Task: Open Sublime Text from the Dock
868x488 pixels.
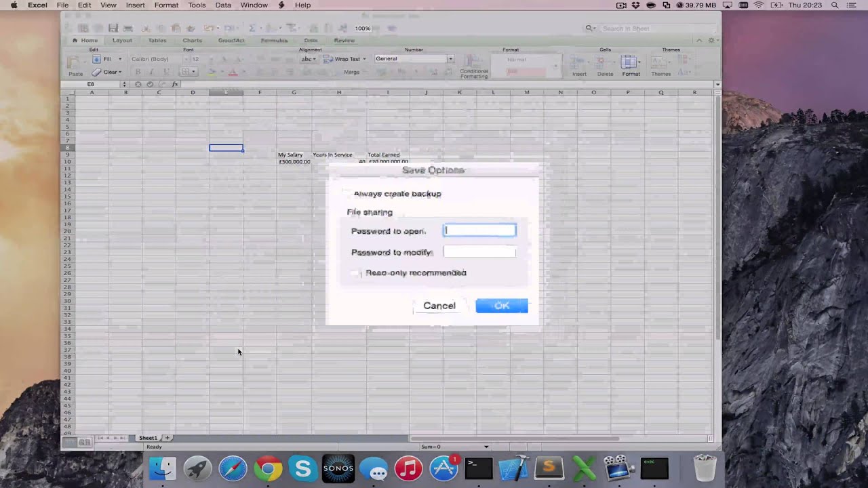Action: click(x=549, y=469)
